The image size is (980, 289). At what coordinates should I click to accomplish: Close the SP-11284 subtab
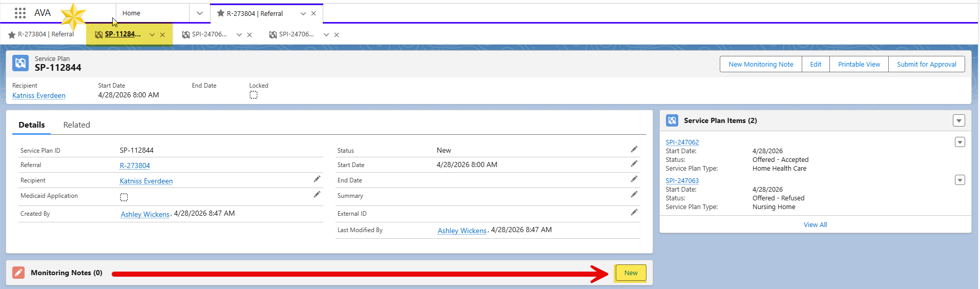coord(162,35)
